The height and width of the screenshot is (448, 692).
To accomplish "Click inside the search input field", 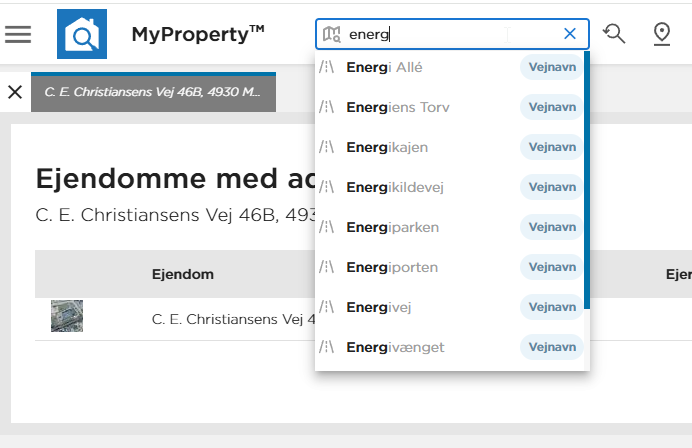I will tap(450, 34).
